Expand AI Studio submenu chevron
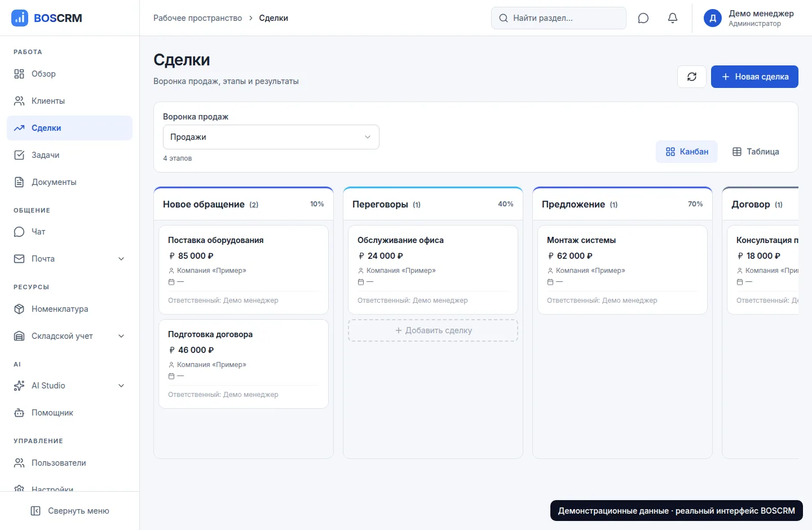The image size is (812, 530). click(121, 386)
